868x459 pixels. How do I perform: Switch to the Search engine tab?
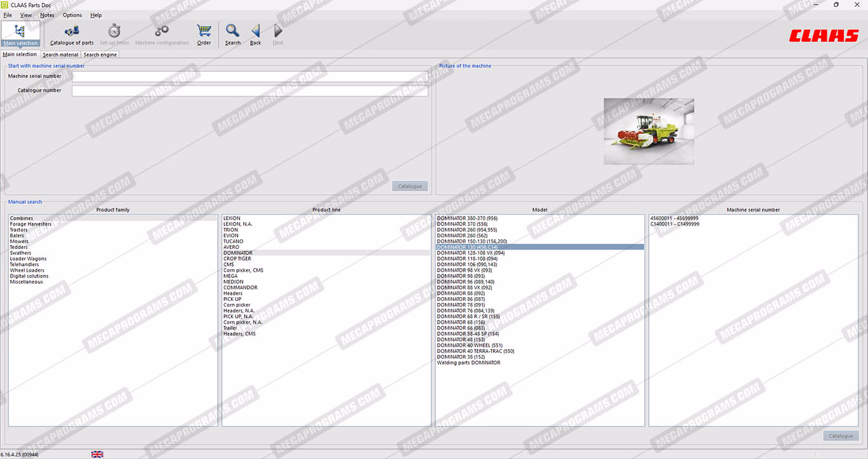100,55
